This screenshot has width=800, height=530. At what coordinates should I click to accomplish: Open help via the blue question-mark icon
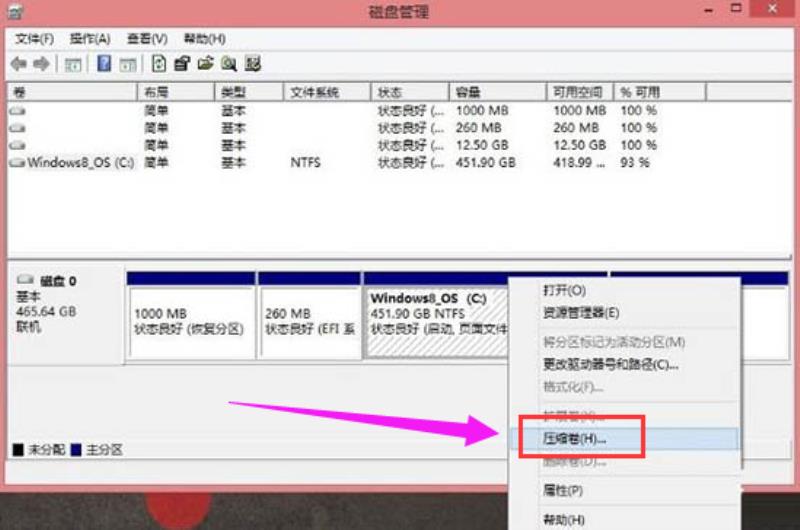tap(104, 64)
